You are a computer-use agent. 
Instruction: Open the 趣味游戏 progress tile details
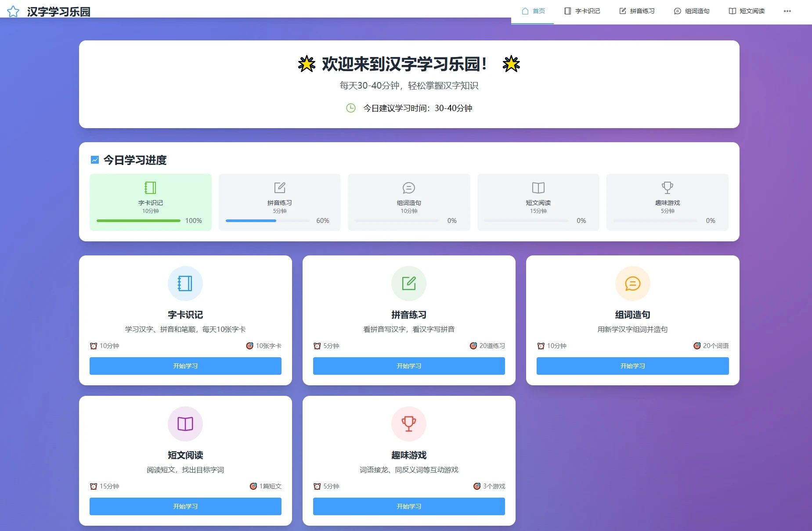(x=667, y=202)
